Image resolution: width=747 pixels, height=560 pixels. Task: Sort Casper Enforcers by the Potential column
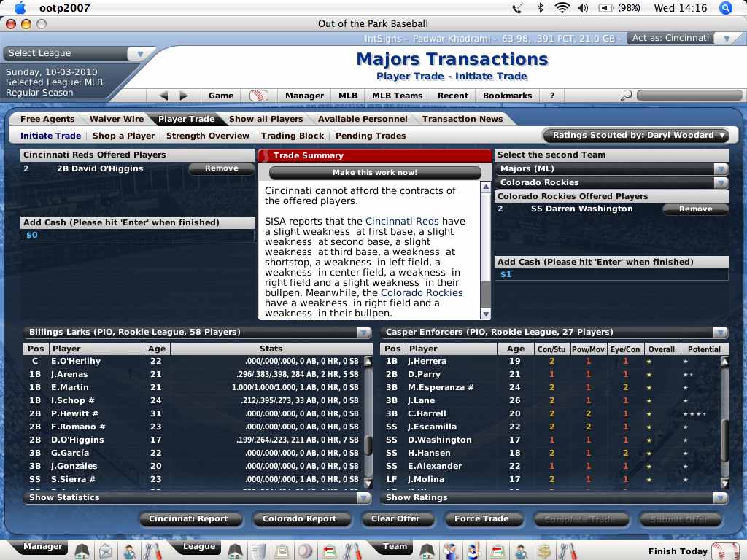click(704, 349)
